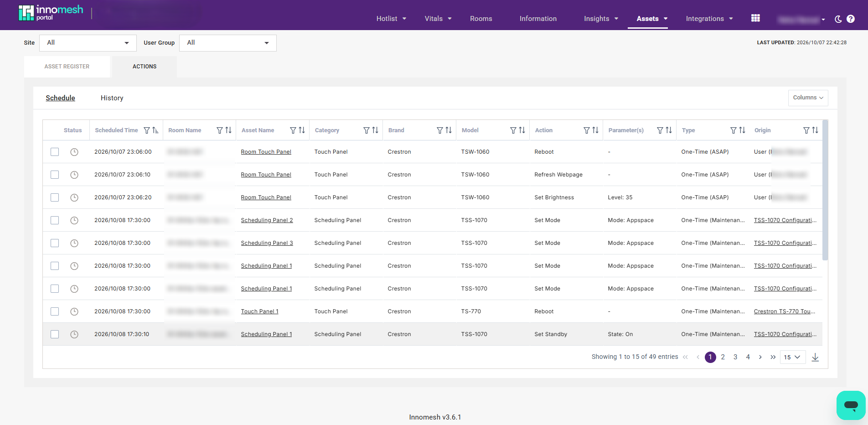Viewport: 868px width, 425px height.
Task: Click the table vertical scrollbar
Action: 825,190
